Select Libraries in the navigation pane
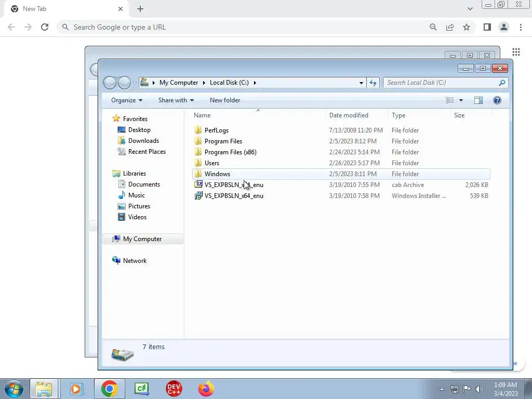This screenshot has height=399, width=532. 135,174
